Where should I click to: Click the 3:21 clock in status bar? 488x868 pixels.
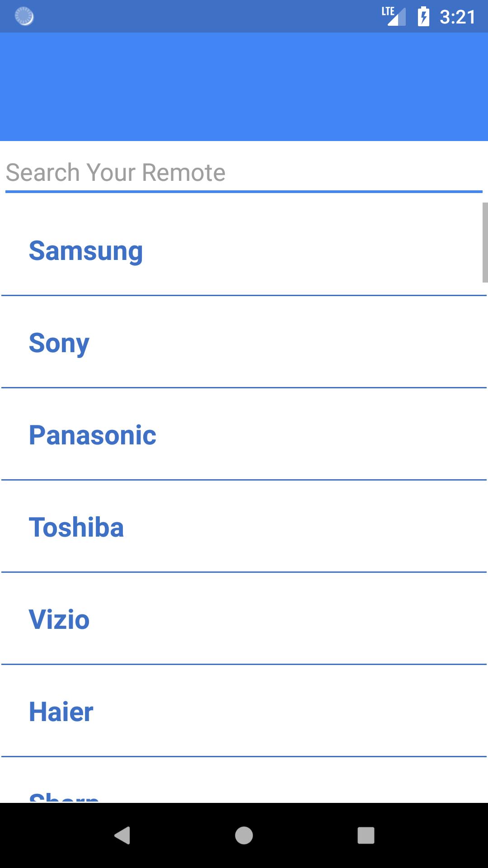[x=457, y=17]
